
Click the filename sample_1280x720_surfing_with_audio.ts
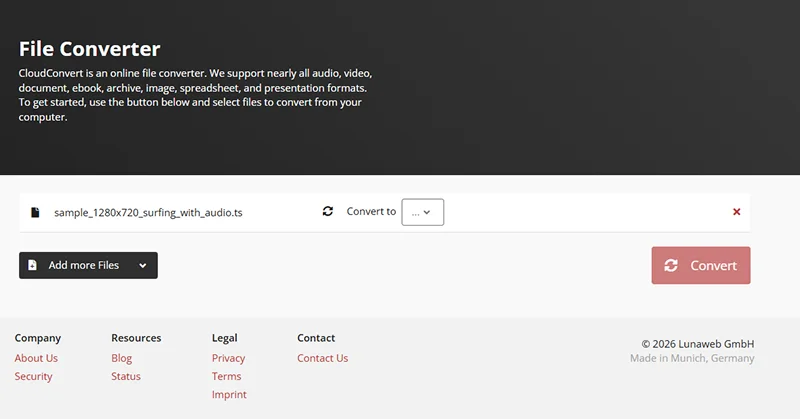click(148, 212)
